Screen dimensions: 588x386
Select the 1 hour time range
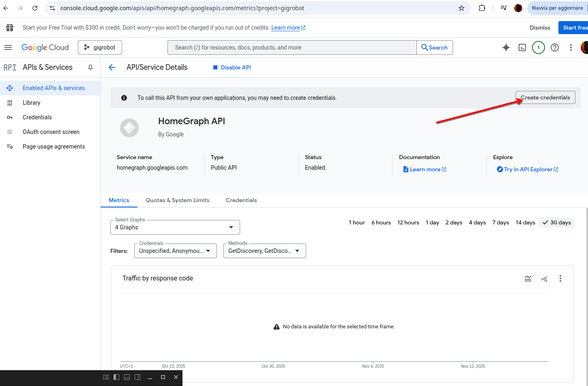[356, 222]
